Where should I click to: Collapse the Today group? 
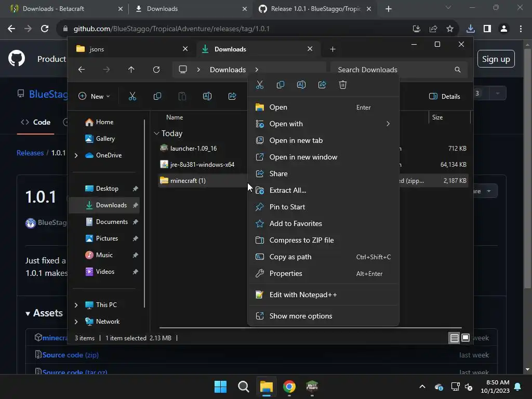(x=156, y=134)
